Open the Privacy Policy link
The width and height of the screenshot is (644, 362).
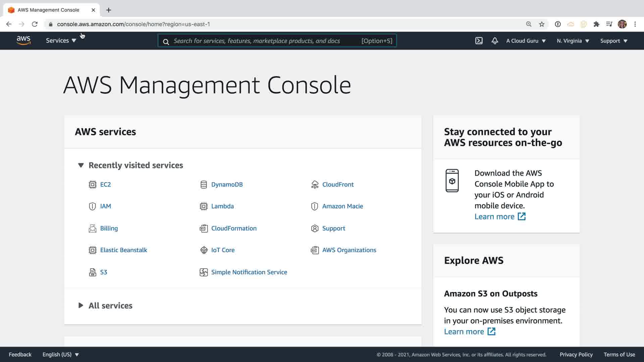pyautogui.click(x=576, y=354)
